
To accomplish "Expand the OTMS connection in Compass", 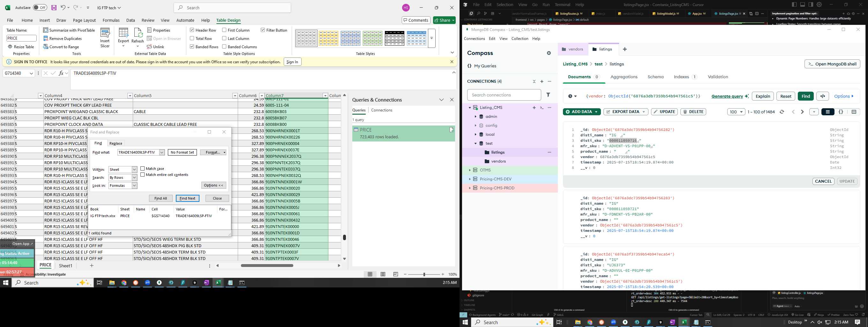I will tap(470, 170).
